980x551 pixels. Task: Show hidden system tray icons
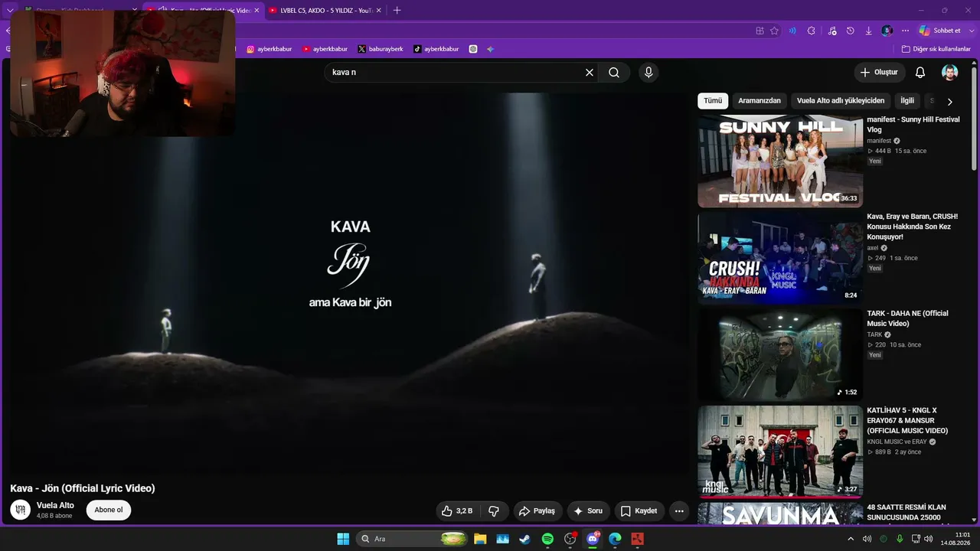point(850,539)
